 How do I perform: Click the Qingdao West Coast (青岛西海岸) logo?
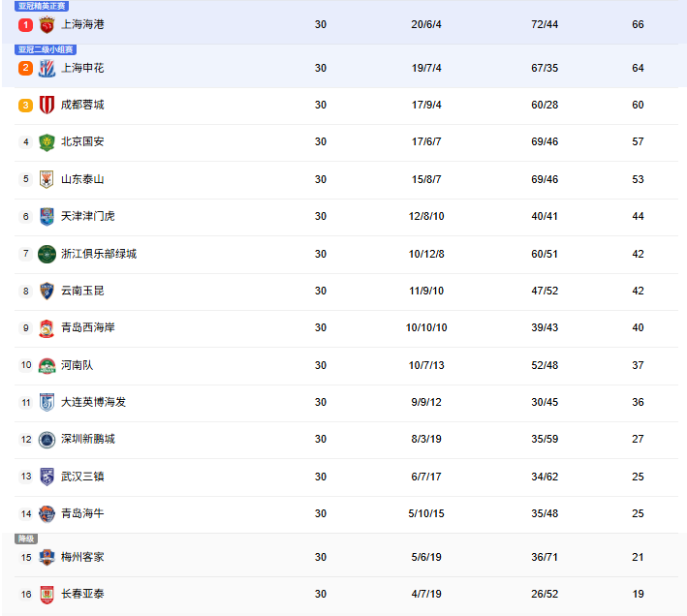click(47, 328)
